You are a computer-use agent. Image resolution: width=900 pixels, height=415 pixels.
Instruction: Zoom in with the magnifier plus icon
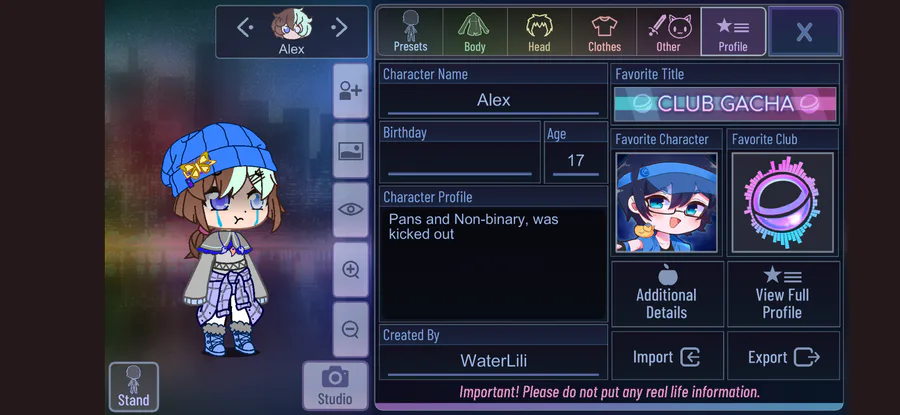pos(350,269)
